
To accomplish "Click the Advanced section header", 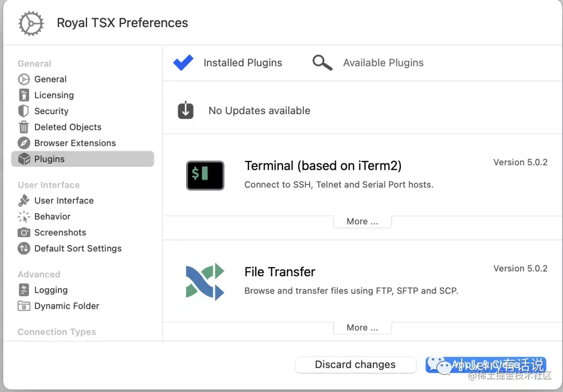I will [x=39, y=274].
